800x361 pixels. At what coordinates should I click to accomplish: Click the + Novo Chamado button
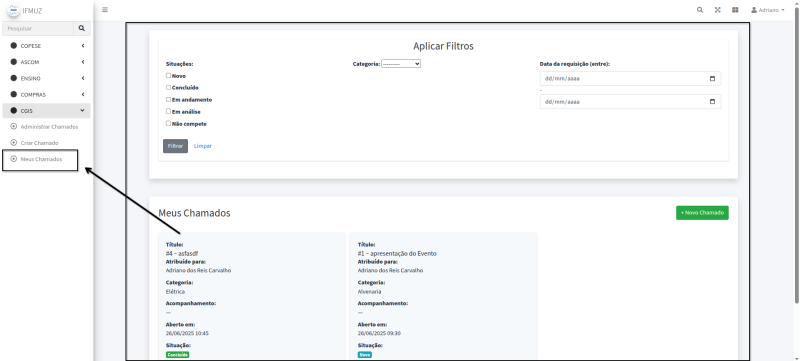tap(702, 213)
